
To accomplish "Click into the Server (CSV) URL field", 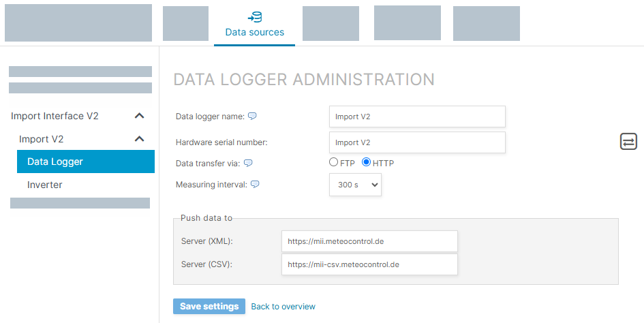I will [x=369, y=264].
